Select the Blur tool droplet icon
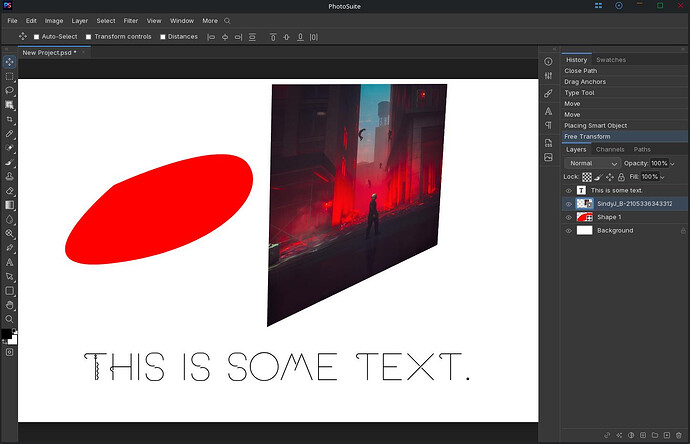 click(9, 219)
